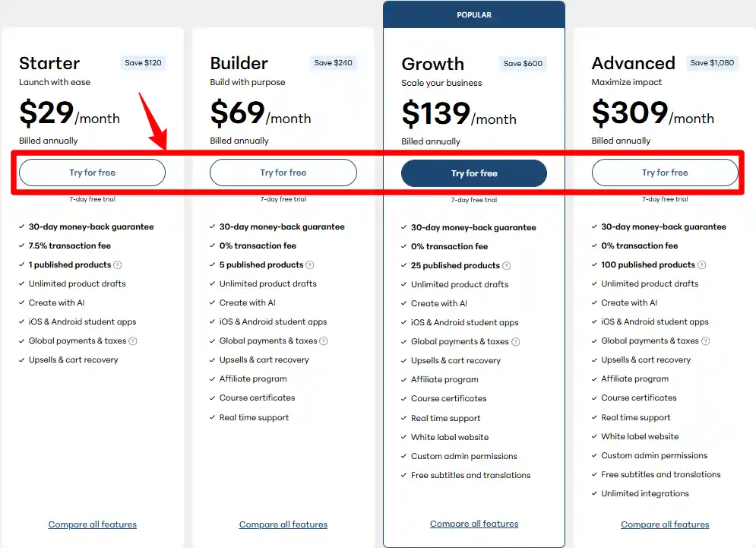Open info tooltip beside "25 published products"

tap(507, 266)
